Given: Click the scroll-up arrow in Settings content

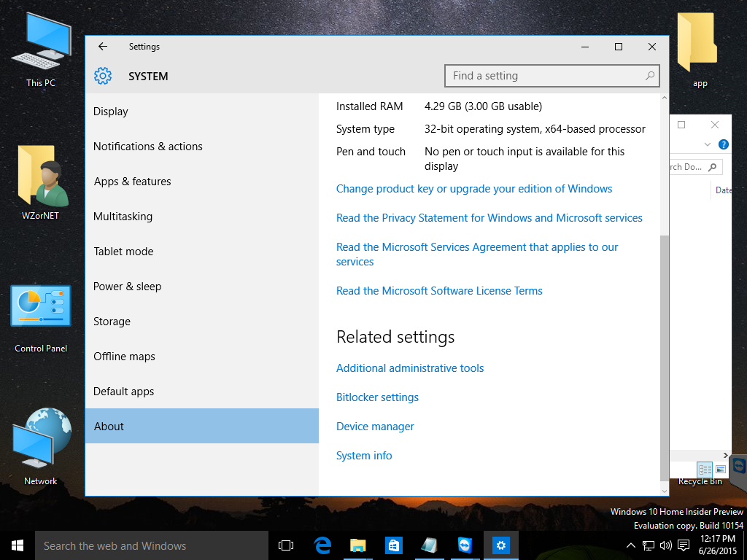Looking at the screenshot, I should pyautogui.click(x=664, y=98).
